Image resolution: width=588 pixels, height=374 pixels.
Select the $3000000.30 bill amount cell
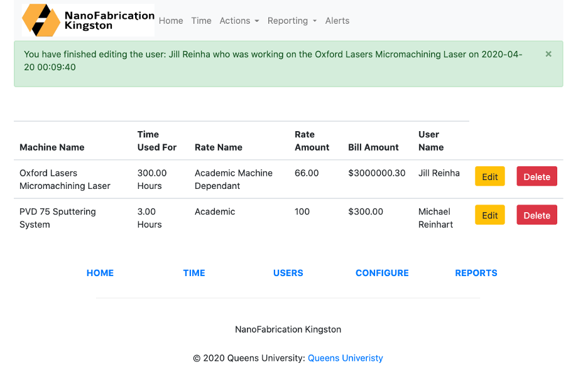(x=377, y=173)
